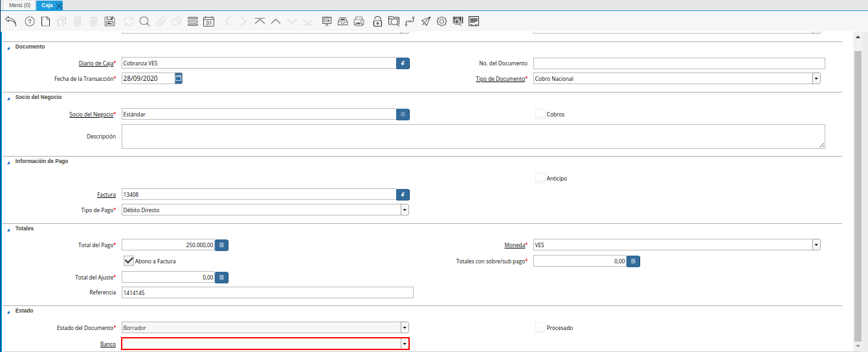Enable the Cobros checkbox
Image resolution: width=868 pixels, height=352 pixels.
click(x=540, y=115)
